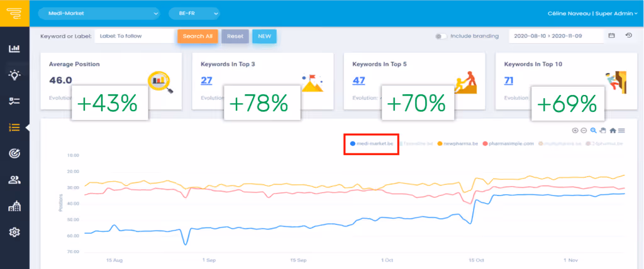The width and height of the screenshot is (644, 269).
Task: Click the blue medi-market.be legend dot
Action: (352, 144)
